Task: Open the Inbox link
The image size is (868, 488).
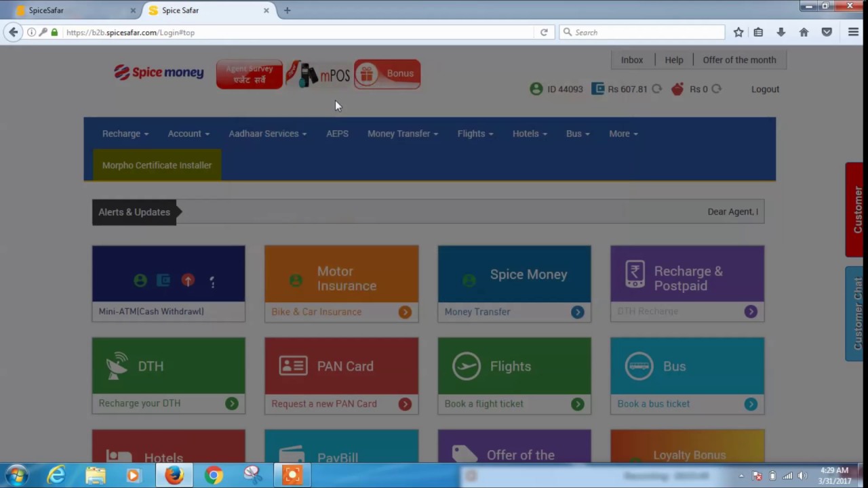Action: (631, 60)
